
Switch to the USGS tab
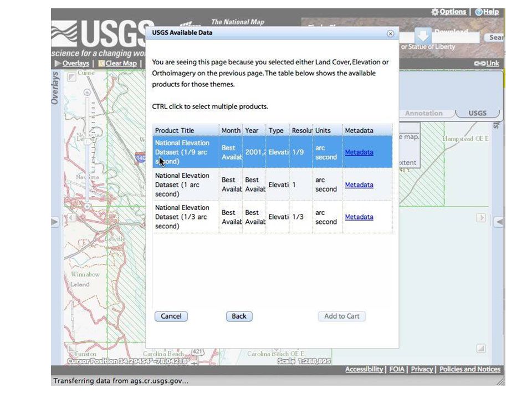[477, 113]
